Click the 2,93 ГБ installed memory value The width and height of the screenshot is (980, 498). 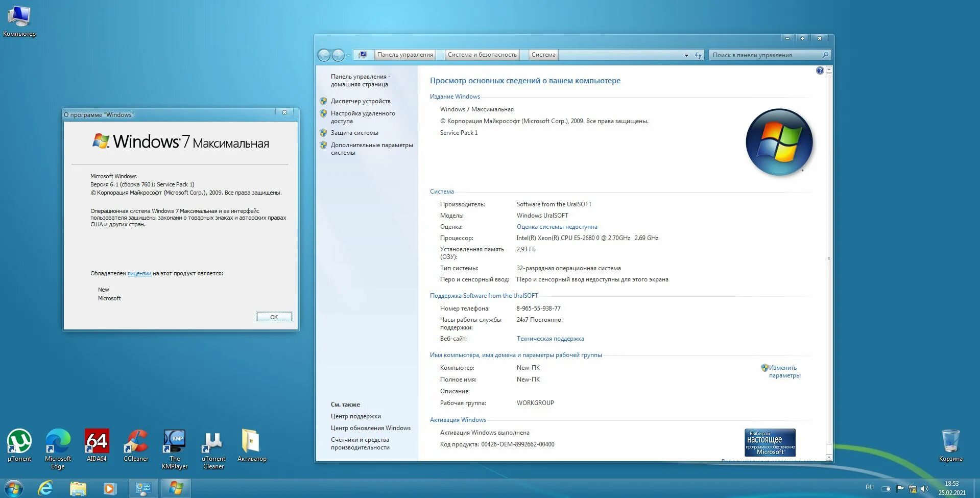526,249
